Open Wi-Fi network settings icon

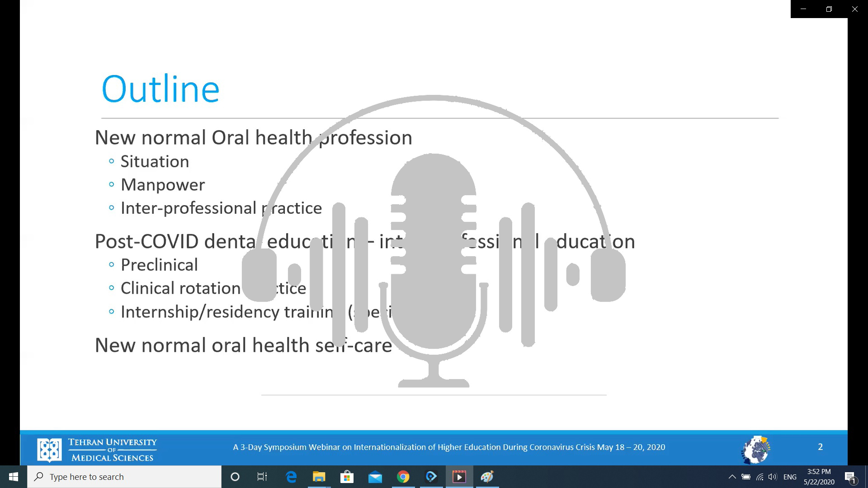759,477
